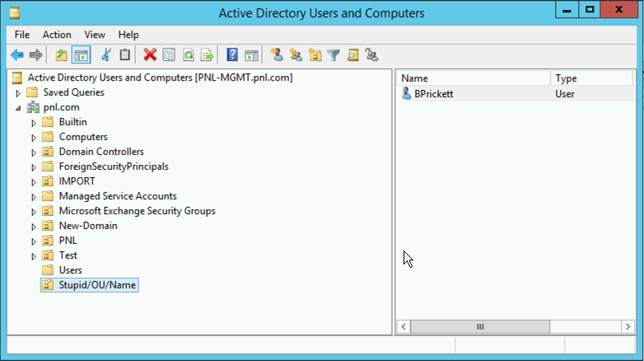Cut the selected object with scissors icon
This screenshot has width=644, height=361.
coord(106,55)
